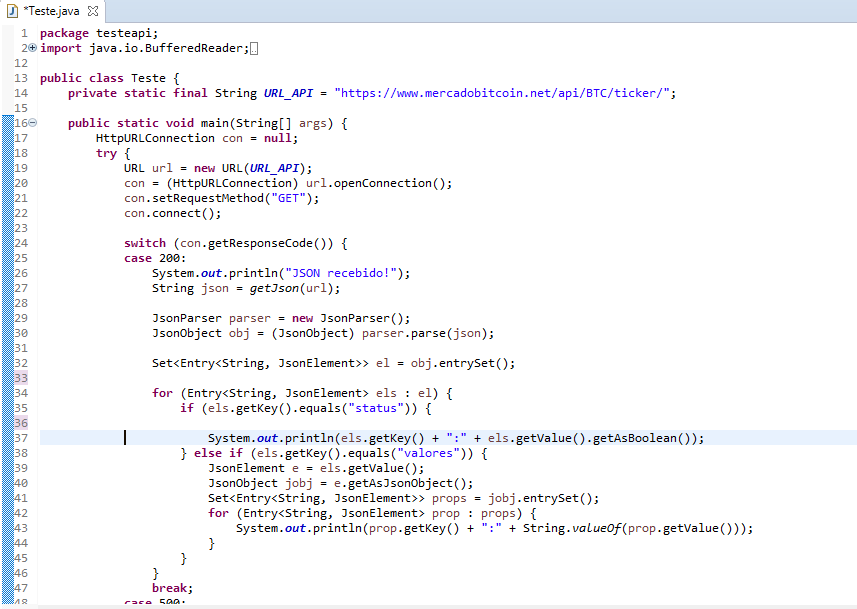Viewport: 857px width, 609px height.
Task: Click 'URL url = new URL(URL_API);' line
Action: 218,168
